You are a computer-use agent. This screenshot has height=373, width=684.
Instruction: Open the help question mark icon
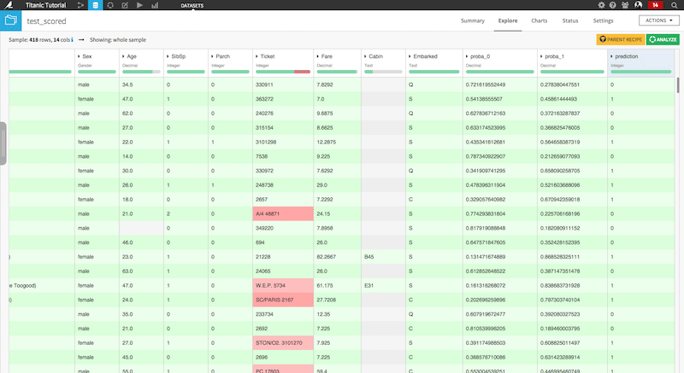coord(612,5)
